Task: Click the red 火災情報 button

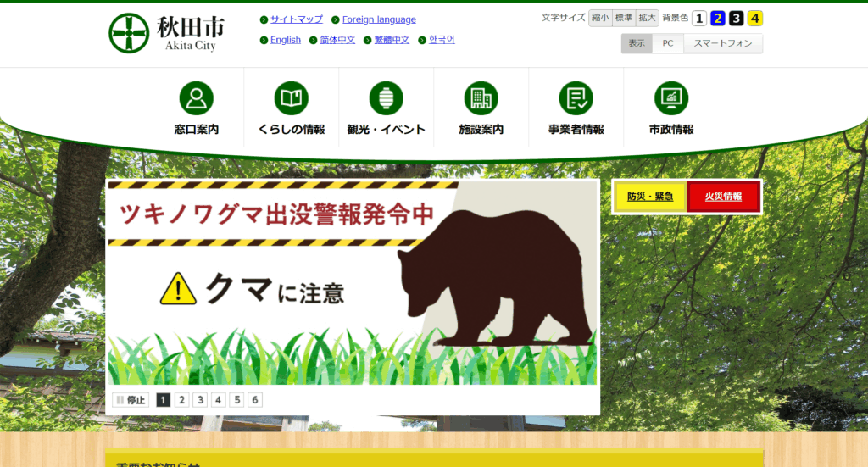Action: tap(723, 197)
